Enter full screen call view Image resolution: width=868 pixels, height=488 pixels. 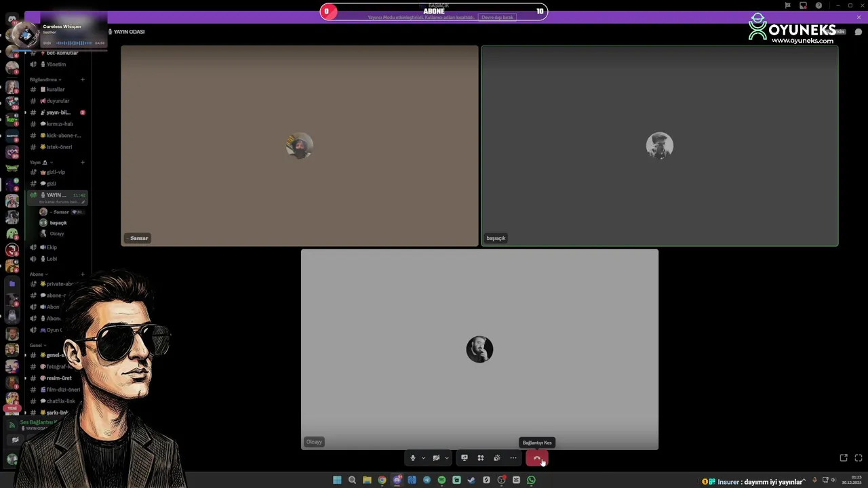point(859,458)
